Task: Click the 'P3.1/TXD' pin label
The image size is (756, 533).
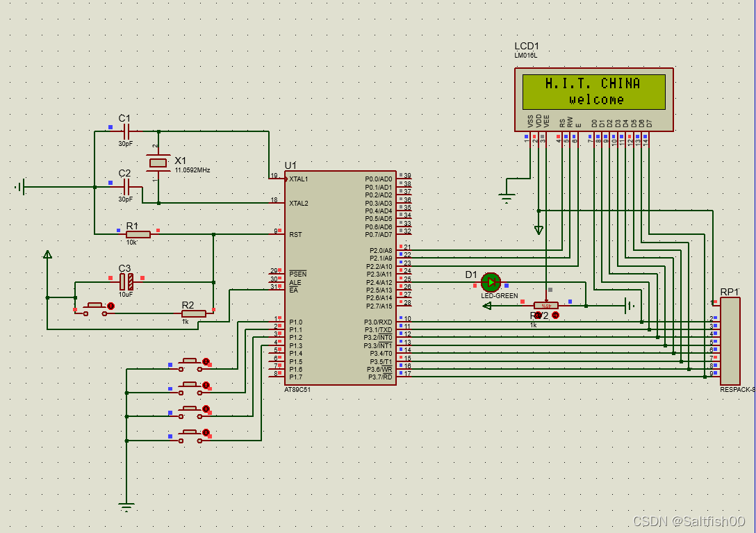Action: pos(378,330)
